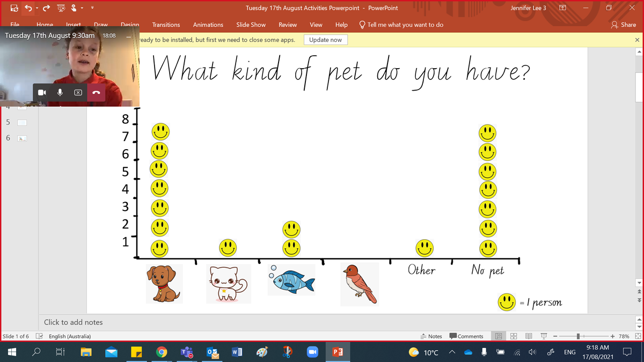The width and height of the screenshot is (644, 362).
Task: Expand Customize Quick Access Toolbar arrow
Action: tap(92, 9)
